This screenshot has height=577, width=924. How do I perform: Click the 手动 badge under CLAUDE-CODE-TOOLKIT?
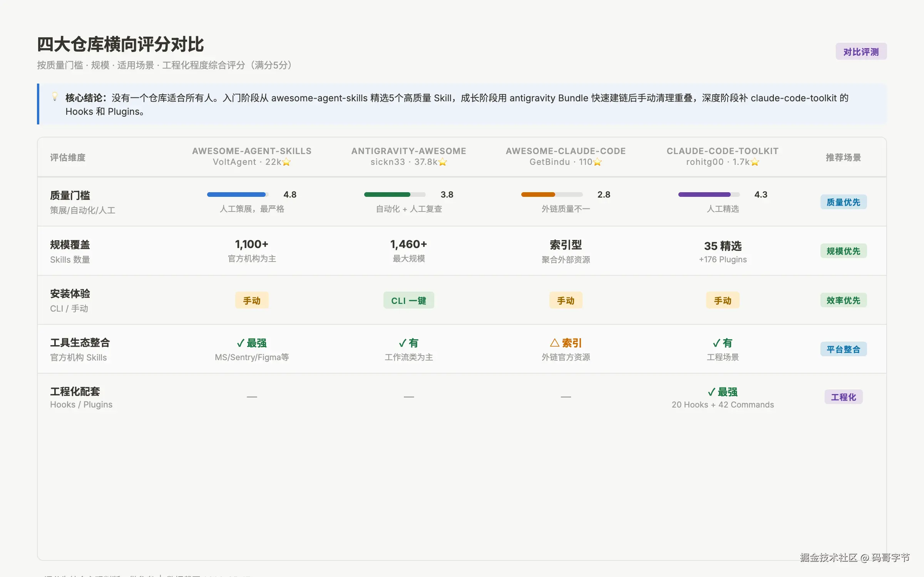tap(723, 300)
